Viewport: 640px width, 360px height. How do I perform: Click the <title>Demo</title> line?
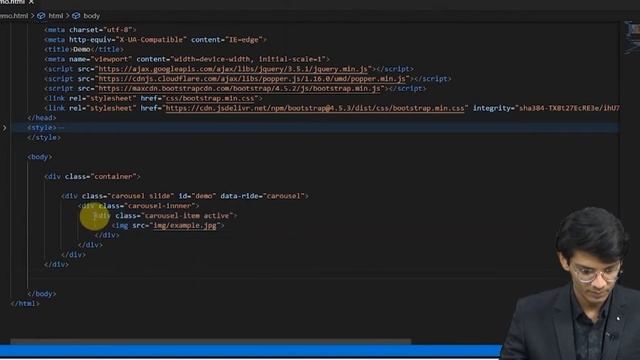point(84,49)
